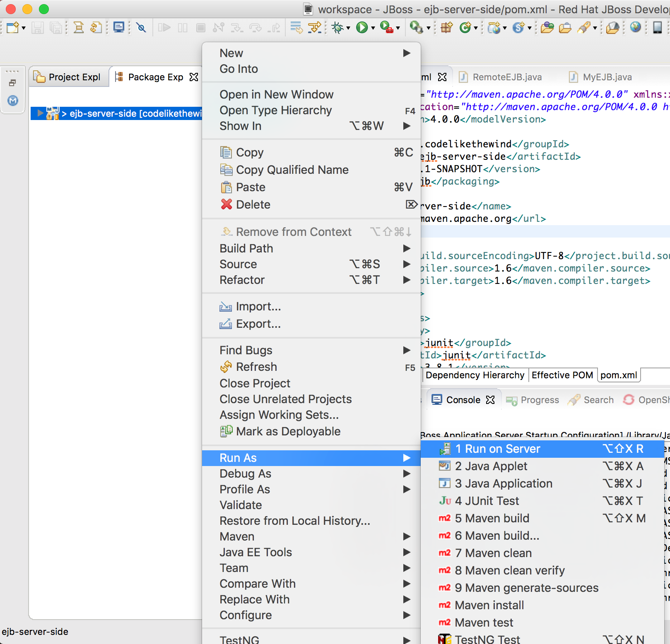
Task: Close the pom.xml editor tab
Action: click(442, 77)
